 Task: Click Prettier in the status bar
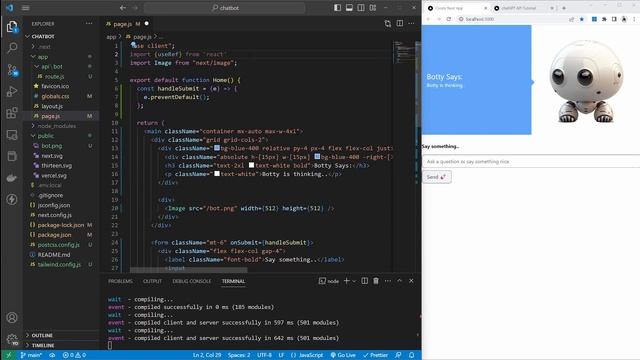coord(376,355)
